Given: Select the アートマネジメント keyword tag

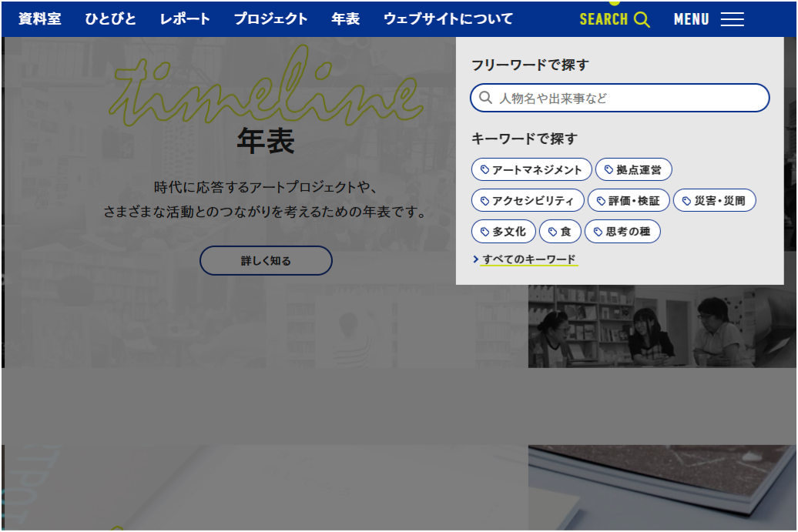Looking at the screenshot, I should click(x=531, y=169).
